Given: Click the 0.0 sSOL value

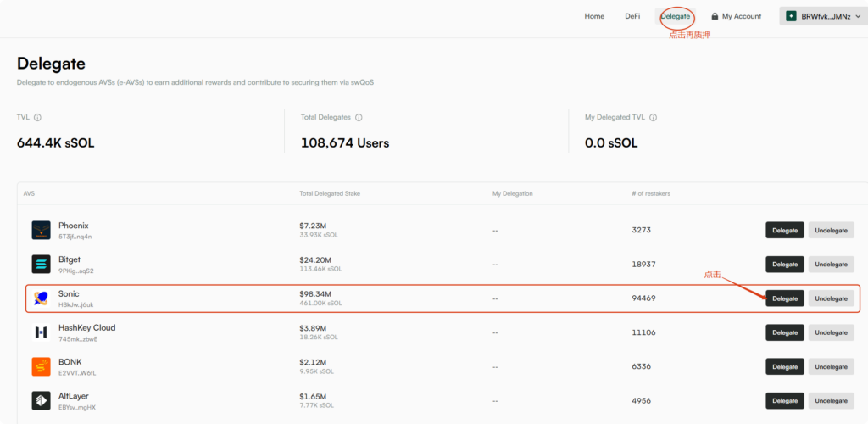Looking at the screenshot, I should 611,143.
